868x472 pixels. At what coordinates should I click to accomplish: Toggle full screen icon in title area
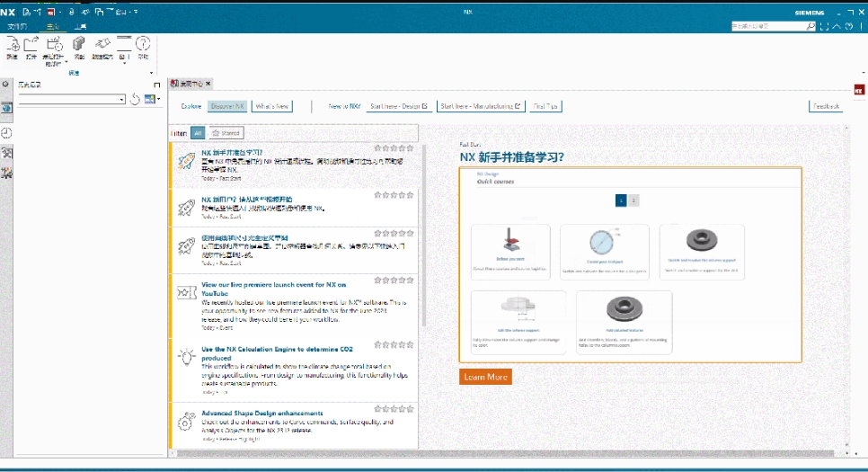point(824,26)
